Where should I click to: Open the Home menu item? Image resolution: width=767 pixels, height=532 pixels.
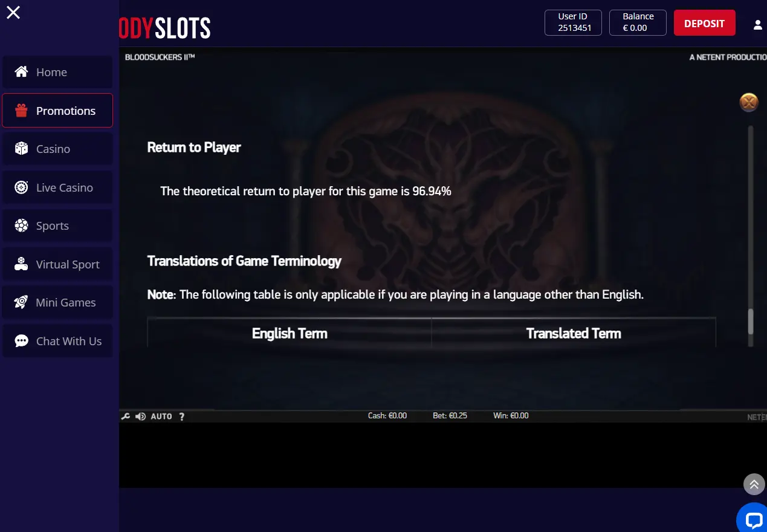click(x=57, y=72)
